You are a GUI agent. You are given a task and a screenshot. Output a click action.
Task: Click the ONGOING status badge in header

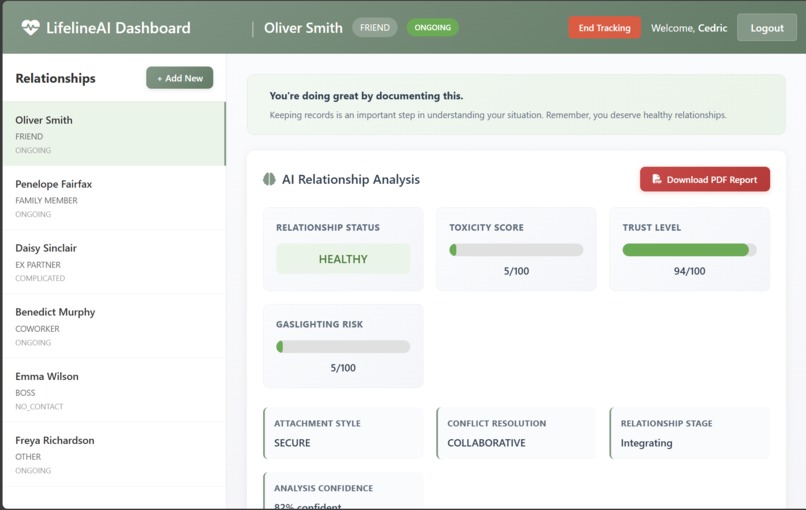[x=432, y=27]
